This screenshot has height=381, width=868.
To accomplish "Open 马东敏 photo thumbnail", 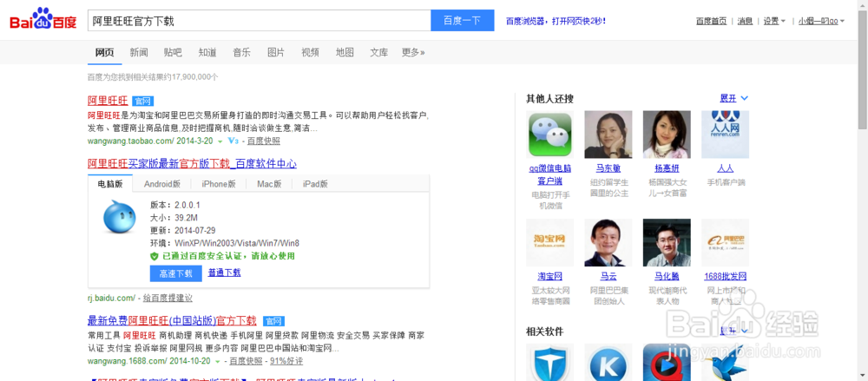I will click(x=608, y=135).
